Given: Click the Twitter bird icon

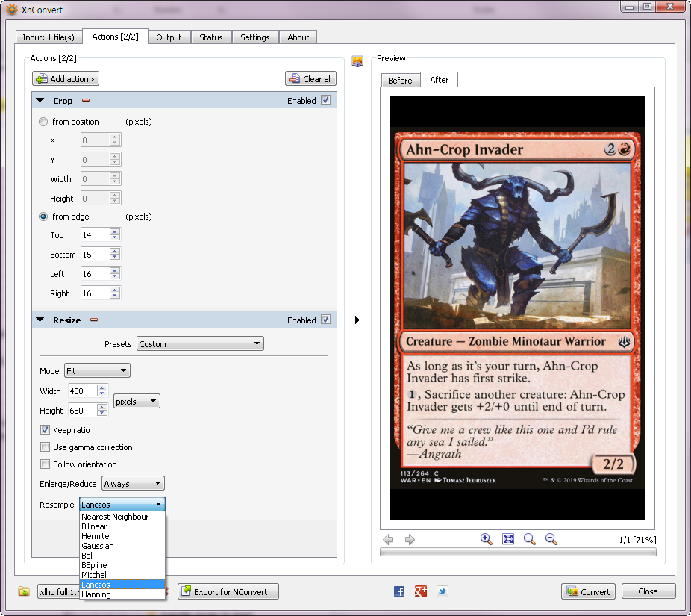Looking at the screenshot, I should (443, 591).
